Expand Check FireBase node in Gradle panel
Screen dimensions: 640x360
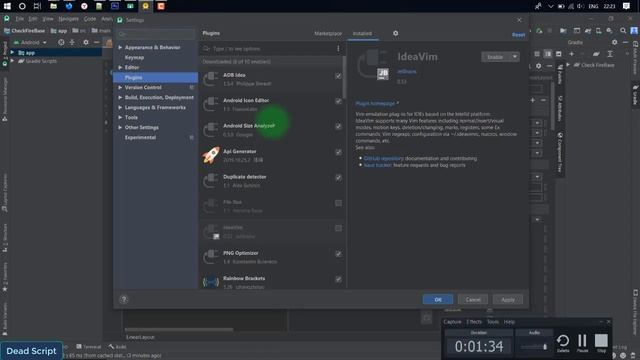point(568,65)
